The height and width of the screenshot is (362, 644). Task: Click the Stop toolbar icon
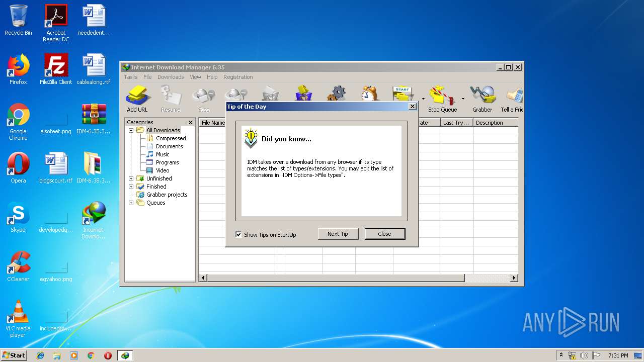point(204,99)
